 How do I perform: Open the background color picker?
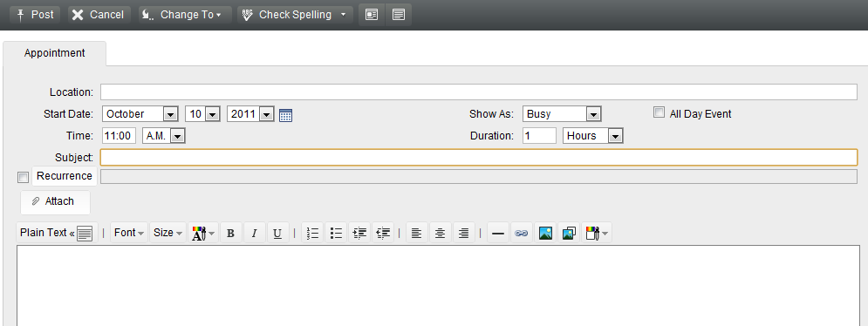click(596, 234)
